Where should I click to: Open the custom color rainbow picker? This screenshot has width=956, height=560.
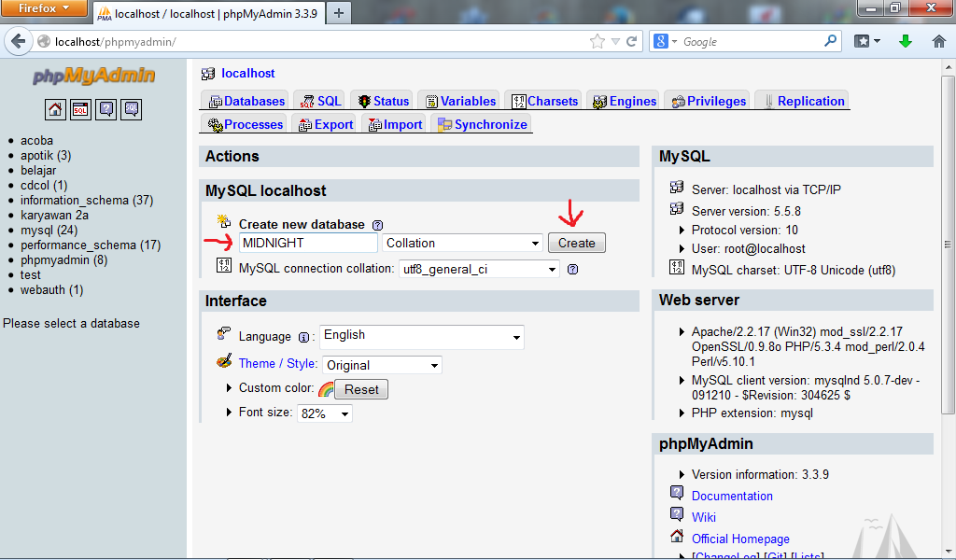click(326, 389)
